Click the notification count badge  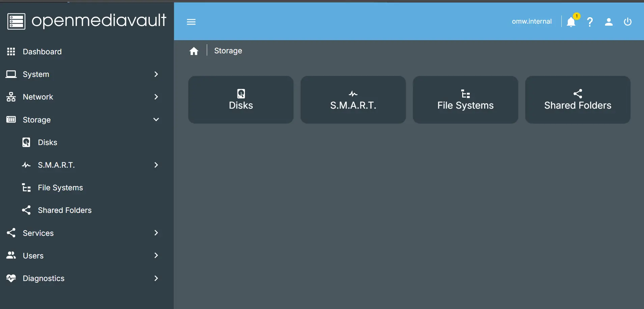(577, 16)
